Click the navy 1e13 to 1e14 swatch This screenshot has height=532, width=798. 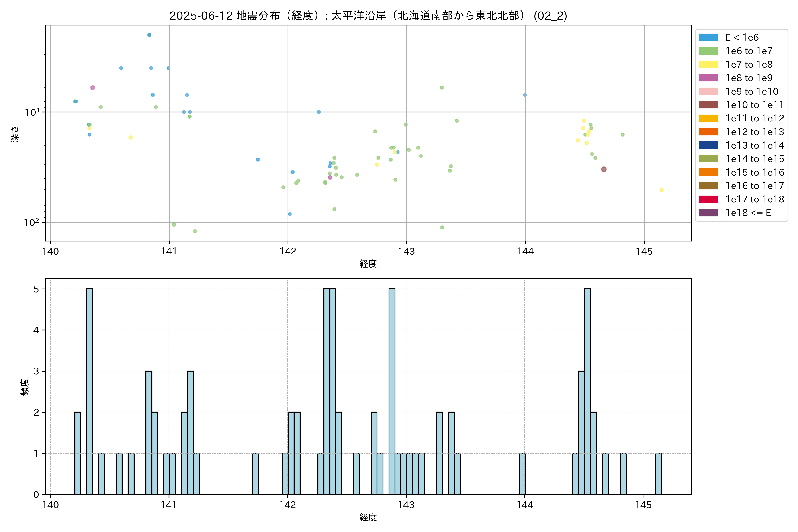click(x=708, y=145)
